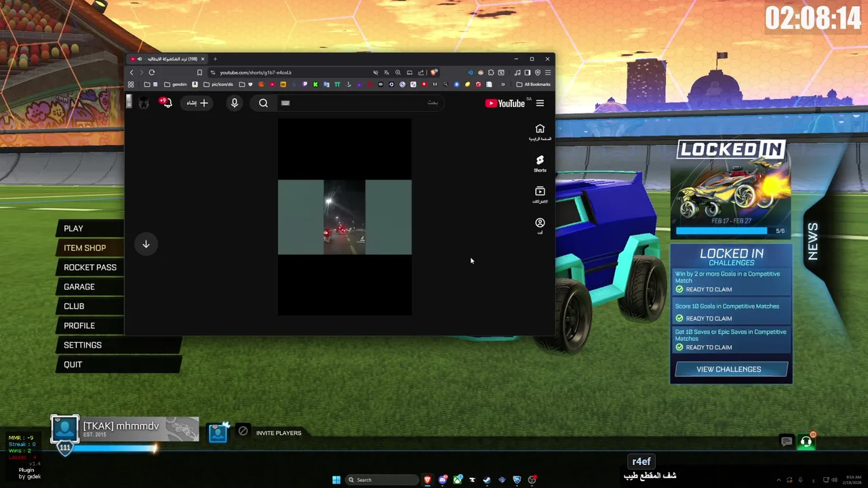This screenshot has width=868, height=488.
Task: Claim Get 10 Saves challenge
Action: point(732,339)
